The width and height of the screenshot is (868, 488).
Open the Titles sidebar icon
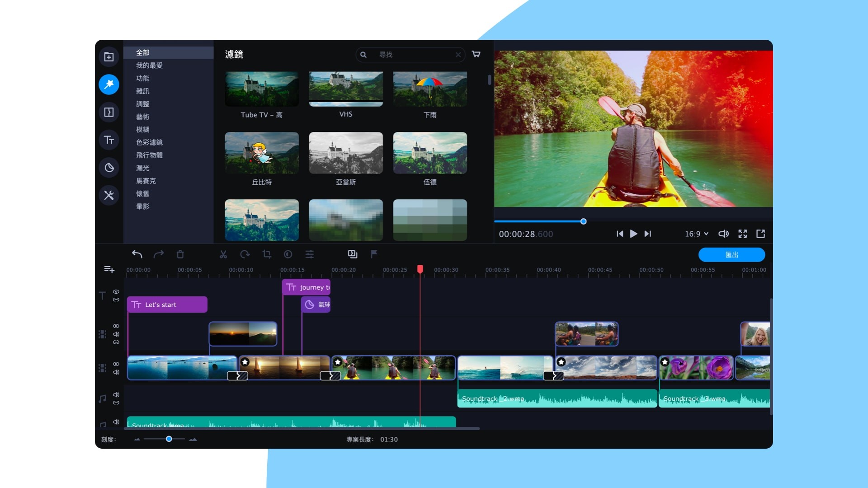(x=109, y=140)
